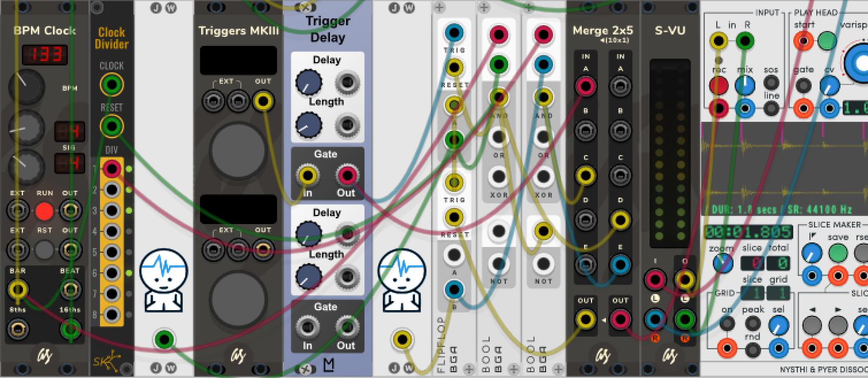Toggle the GRID rnd button
This screenshot has height=378, width=868.
pyautogui.click(x=753, y=349)
